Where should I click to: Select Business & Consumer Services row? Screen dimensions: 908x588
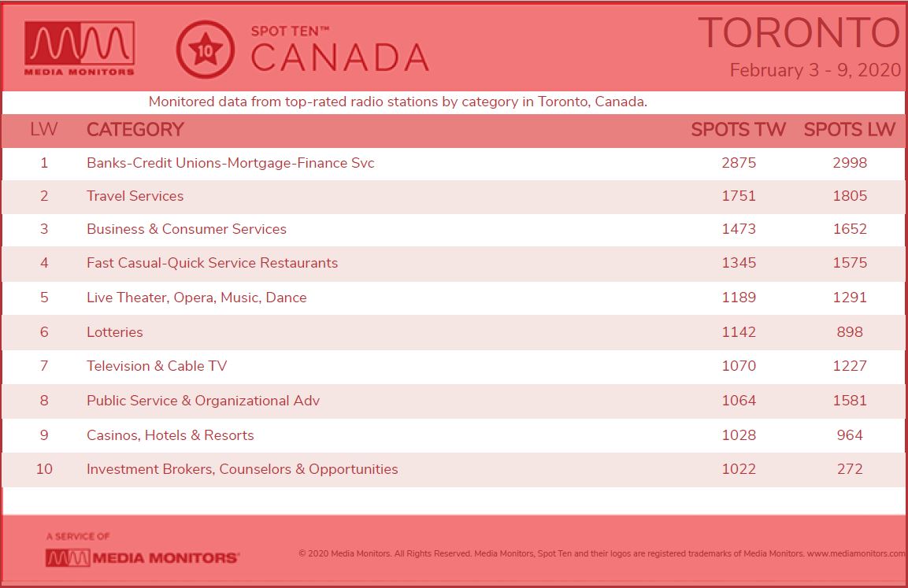coord(454,229)
